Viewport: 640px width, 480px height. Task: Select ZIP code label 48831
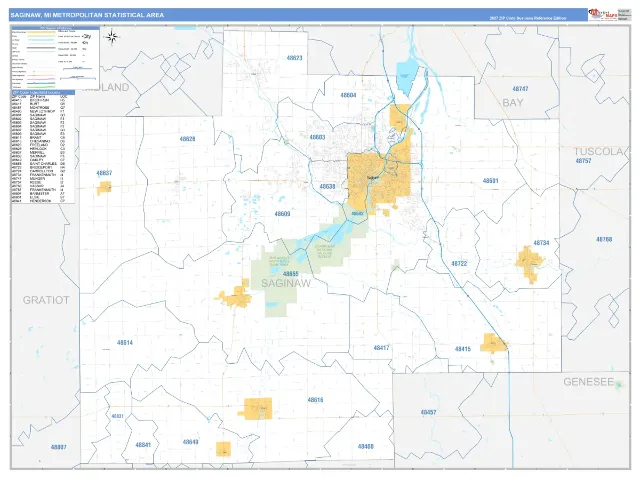coord(117,416)
